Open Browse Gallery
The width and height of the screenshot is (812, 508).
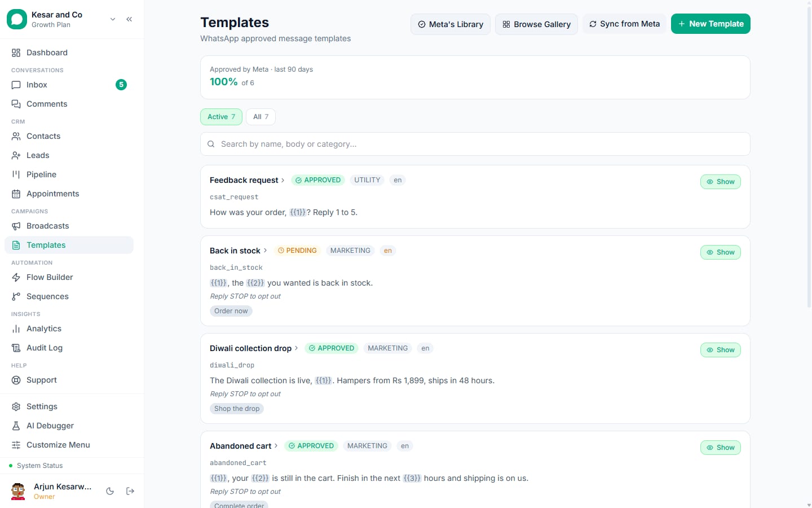[536, 24]
